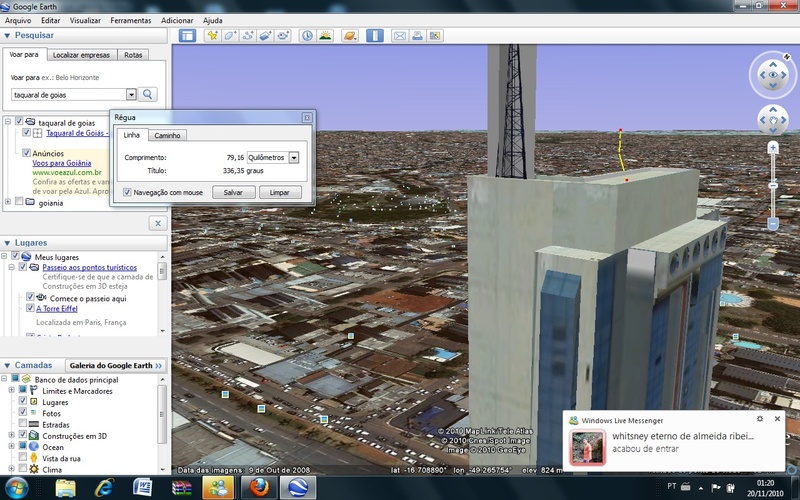Enable the Estradas layer checkbox
Viewport: 800px width, 500px height.
tap(24, 424)
